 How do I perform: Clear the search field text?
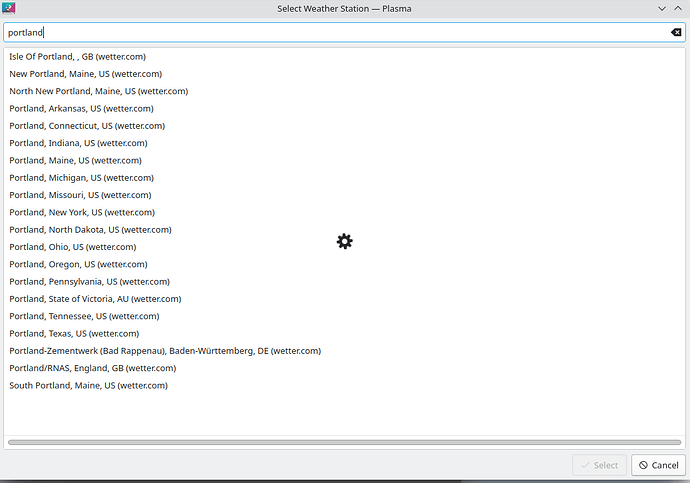[676, 32]
